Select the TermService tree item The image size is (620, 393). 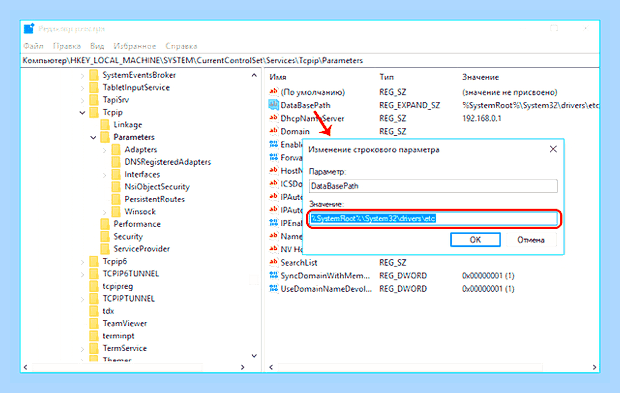pos(125,348)
